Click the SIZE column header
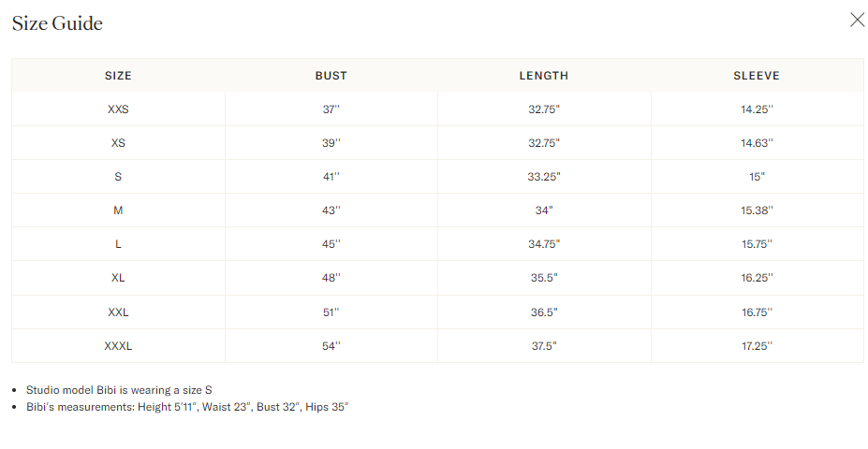 (118, 76)
